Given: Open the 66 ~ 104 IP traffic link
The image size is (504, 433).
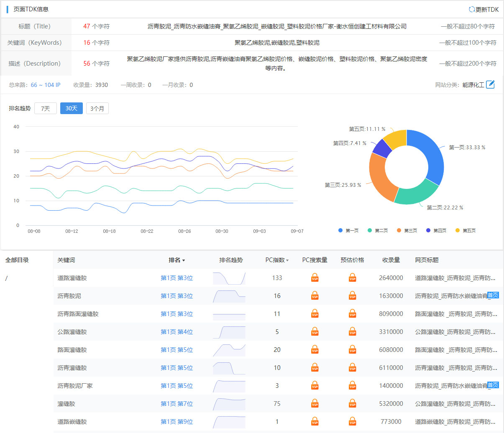Looking at the screenshot, I should [x=46, y=85].
